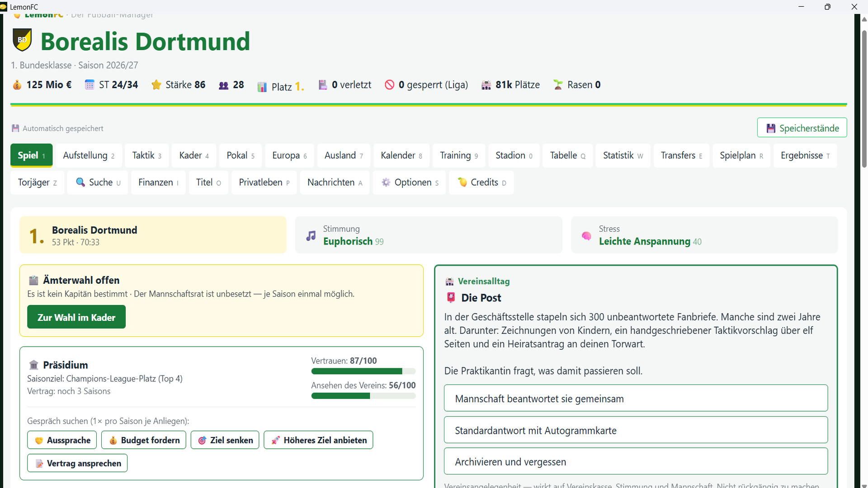Screen dimensions: 868x488
Task: Click Vertrag ansprechen button
Action: click(x=77, y=463)
